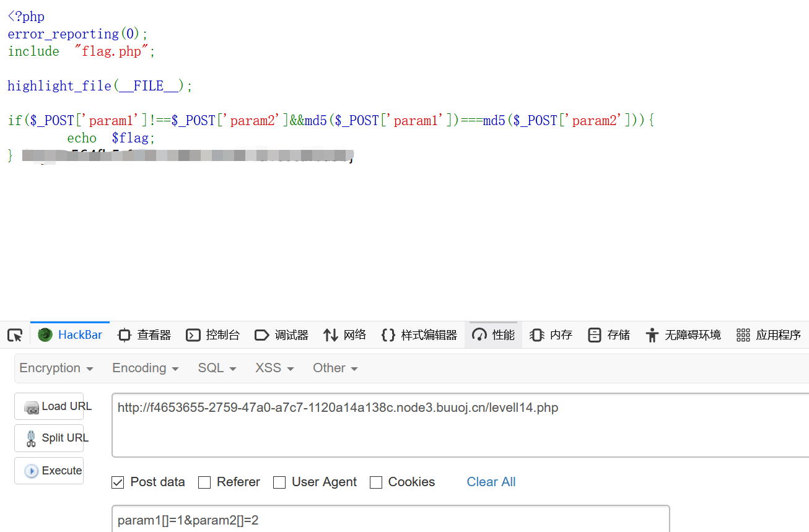Screen dimensions: 809x532
Task: Open the SQL dropdown menu
Action: pyautogui.click(x=217, y=368)
